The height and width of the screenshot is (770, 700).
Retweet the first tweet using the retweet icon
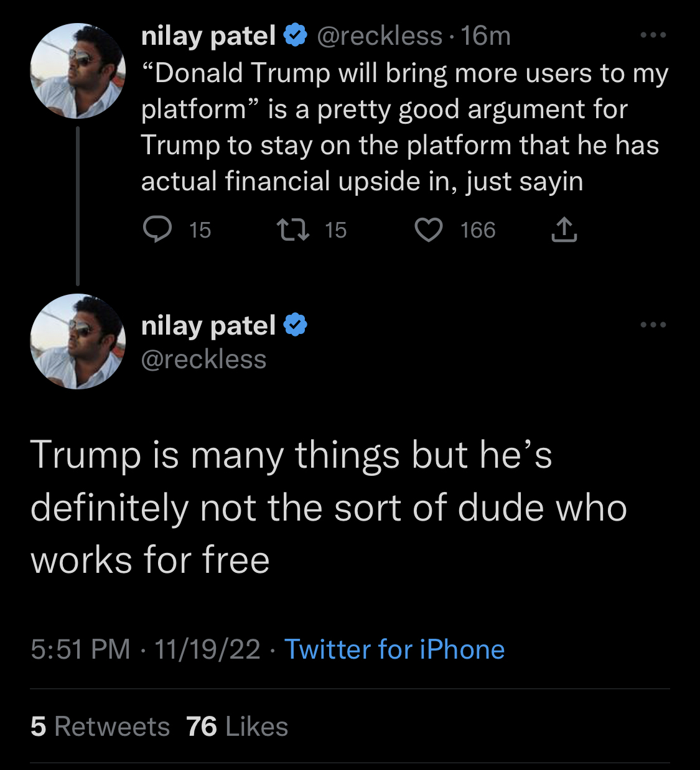pos(292,230)
